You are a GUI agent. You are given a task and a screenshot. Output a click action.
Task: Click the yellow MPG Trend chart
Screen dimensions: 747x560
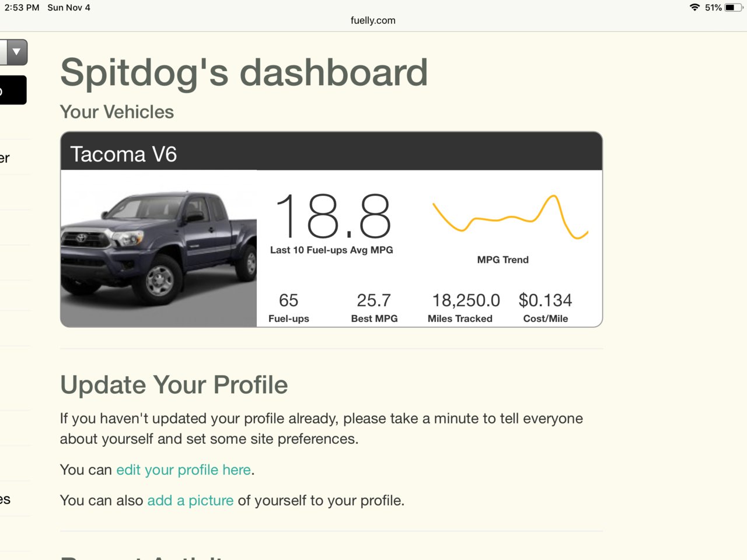pyautogui.click(x=509, y=218)
